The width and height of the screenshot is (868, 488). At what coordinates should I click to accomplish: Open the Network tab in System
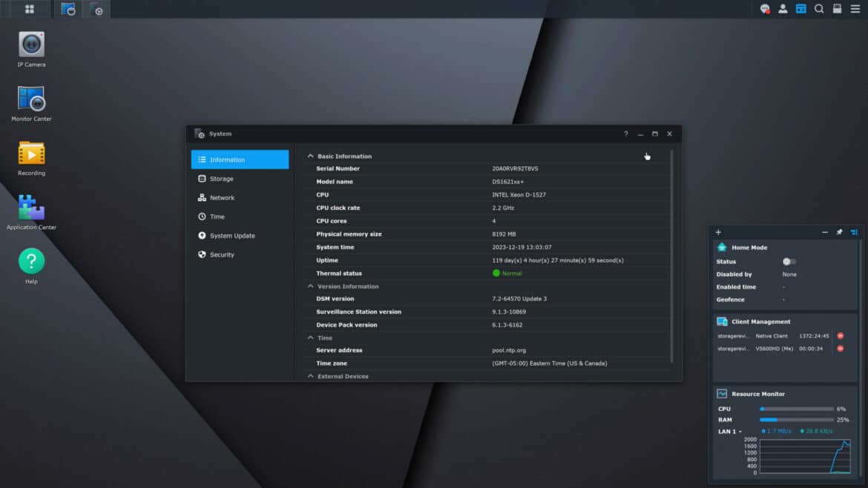coord(240,197)
